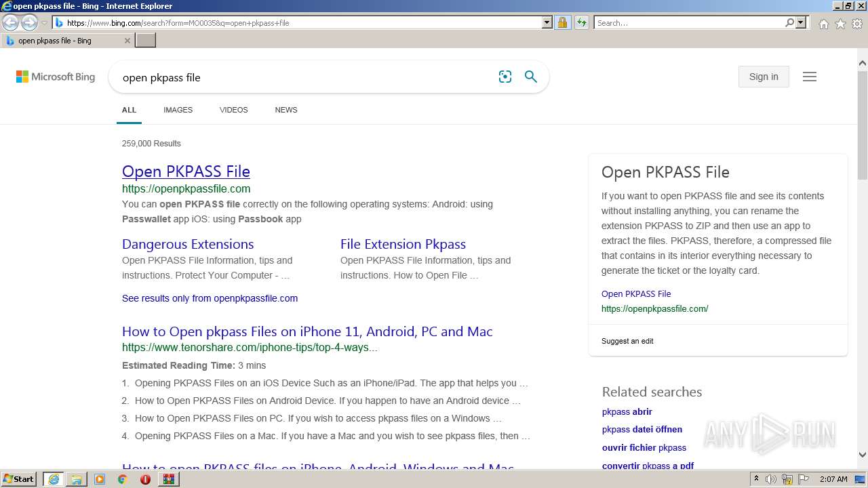Open 'How to Open pkpass Files on iPhone 11' result

(x=307, y=331)
